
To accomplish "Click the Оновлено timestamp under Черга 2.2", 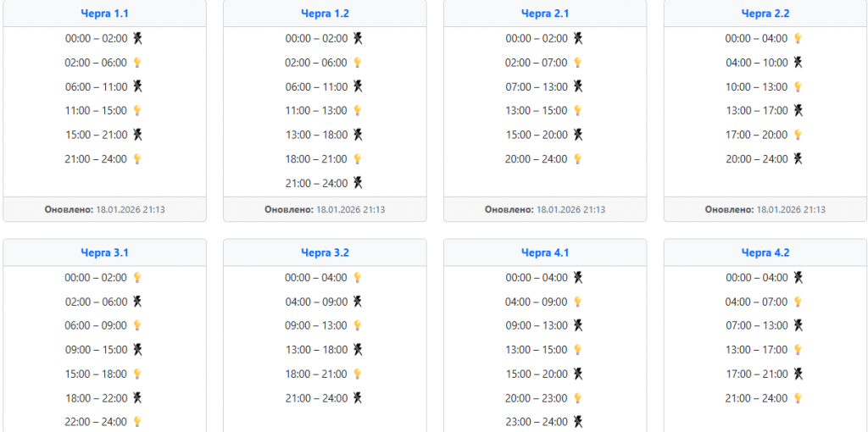I will [x=765, y=209].
